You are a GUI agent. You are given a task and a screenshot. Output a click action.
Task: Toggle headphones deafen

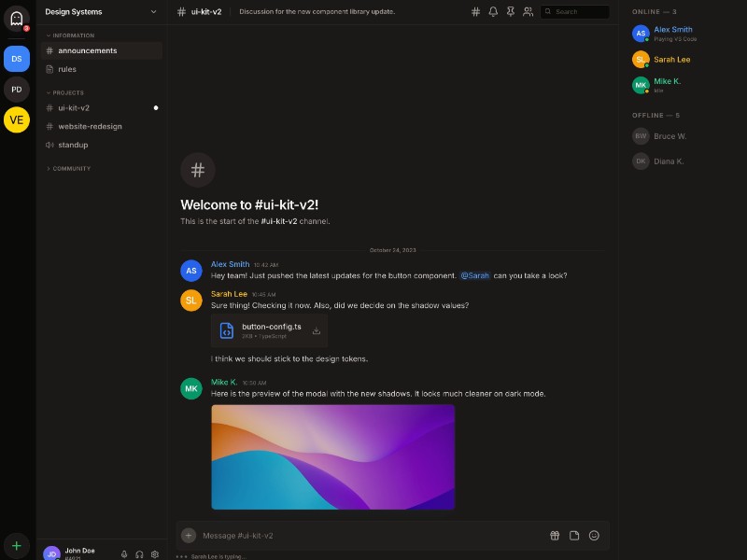139,554
